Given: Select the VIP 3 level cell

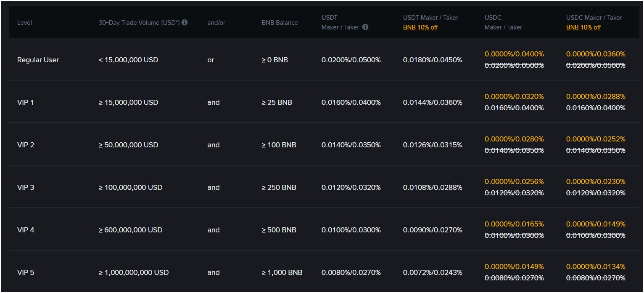Looking at the screenshot, I should [26, 187].
